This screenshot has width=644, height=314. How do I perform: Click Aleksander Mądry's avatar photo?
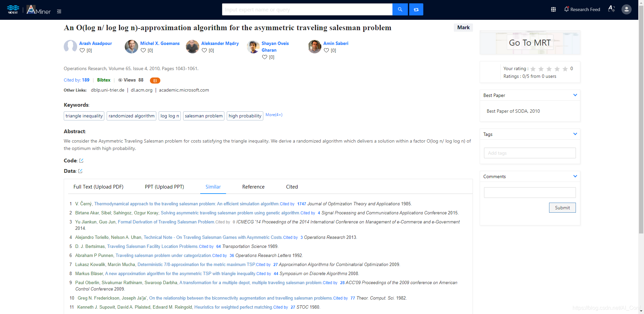pyautogui.click(x=193, y=47)
